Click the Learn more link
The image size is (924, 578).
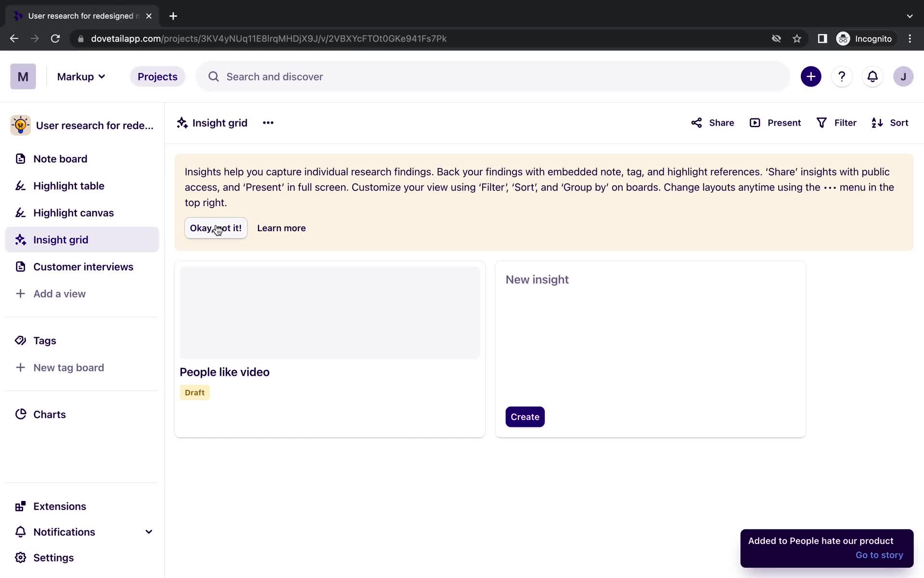(x=282, y=228)
